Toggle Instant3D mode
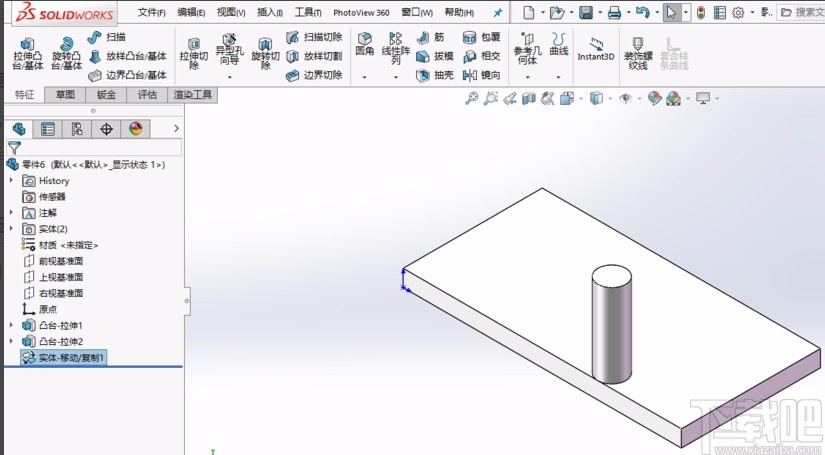 pos(596,50)
